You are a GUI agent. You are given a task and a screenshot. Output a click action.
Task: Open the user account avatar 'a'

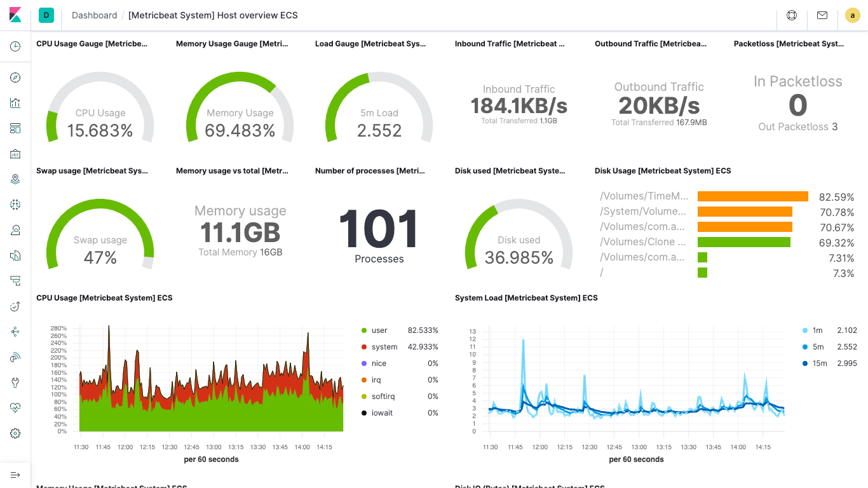click(853, 15)
